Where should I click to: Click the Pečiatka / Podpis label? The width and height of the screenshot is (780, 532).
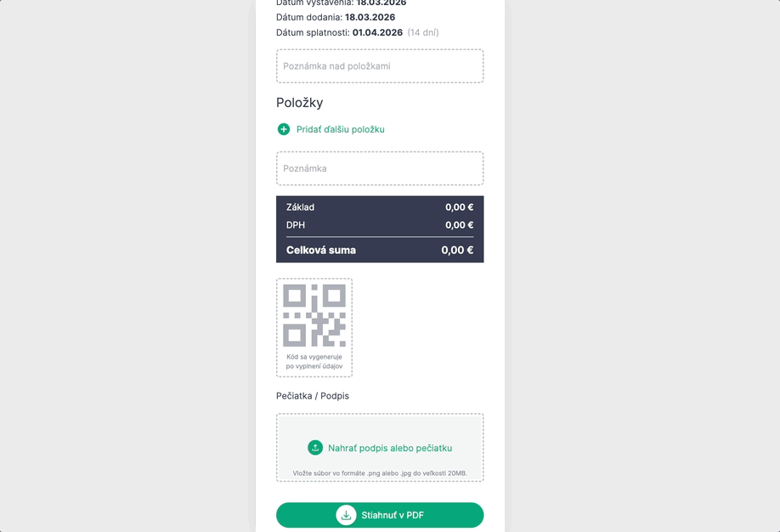point(313,396)
